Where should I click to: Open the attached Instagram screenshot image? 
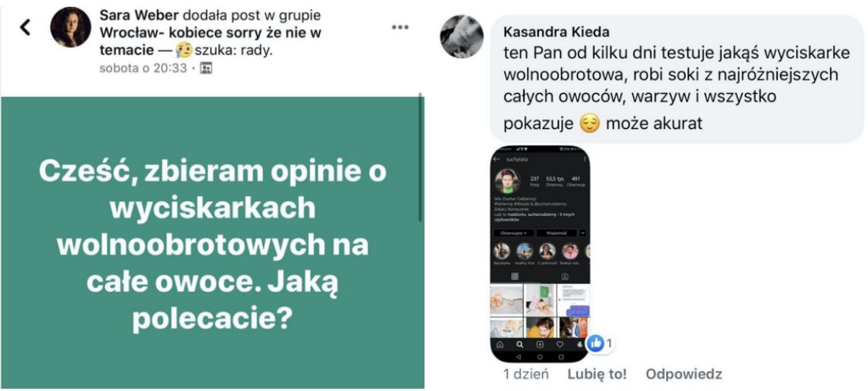click(540, 253)
